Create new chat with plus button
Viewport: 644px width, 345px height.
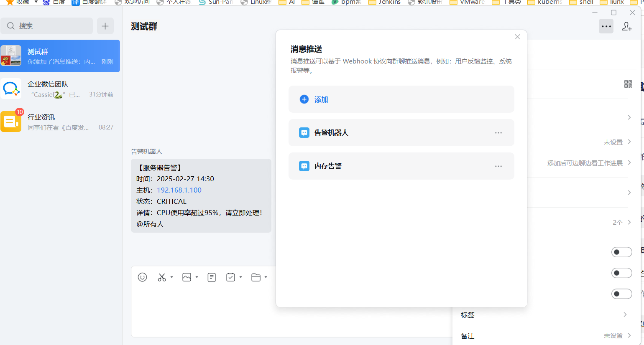pyautogui.click(x=105, y=26)
